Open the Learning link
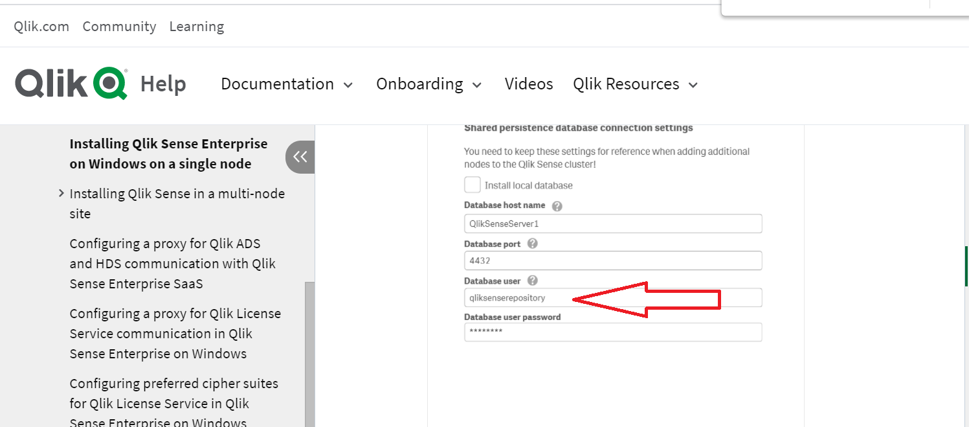Viewport: 980px width, 427px height. point(197,27)
